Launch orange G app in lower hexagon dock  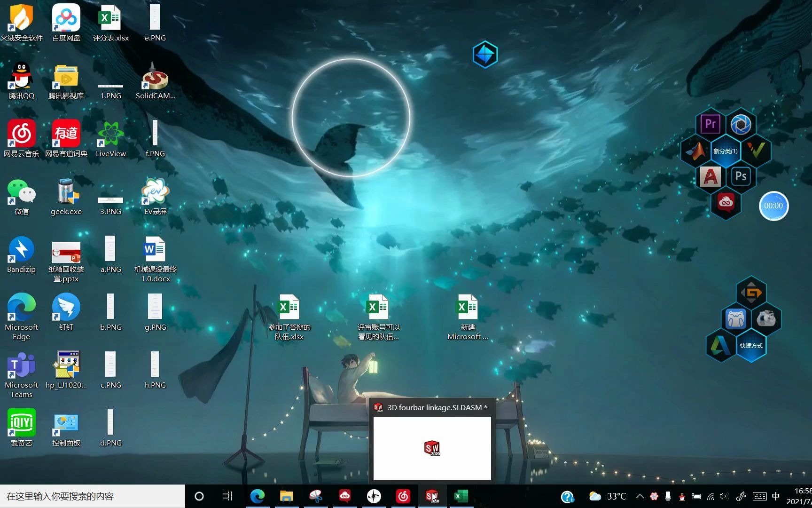click(751, 293)
